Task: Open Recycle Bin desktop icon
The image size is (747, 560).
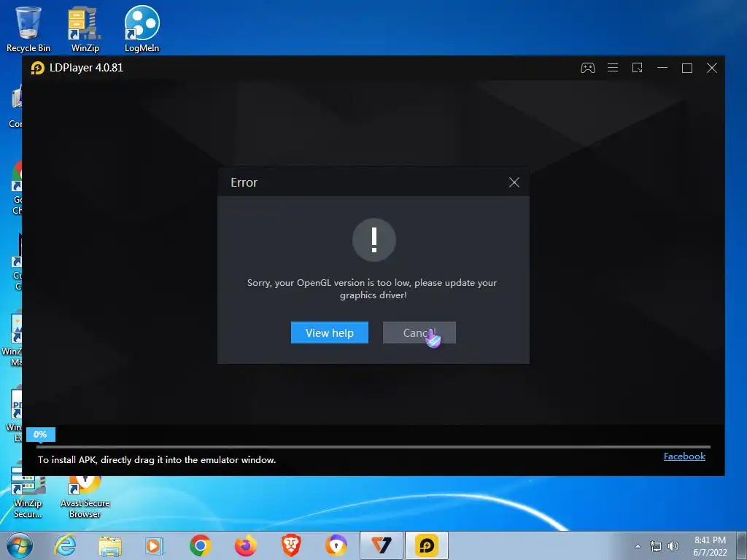Action: (28, 29)
